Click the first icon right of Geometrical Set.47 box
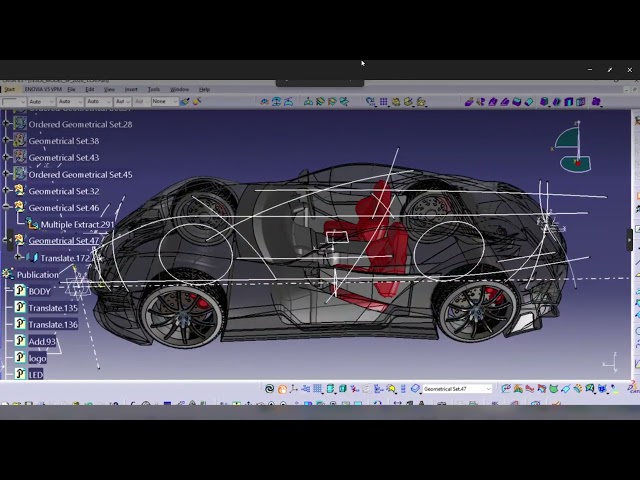 [x=506, y=389]
